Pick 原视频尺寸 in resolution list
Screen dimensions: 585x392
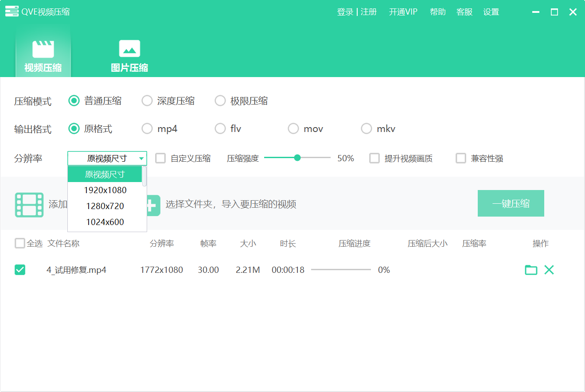(x=105, y=175)
